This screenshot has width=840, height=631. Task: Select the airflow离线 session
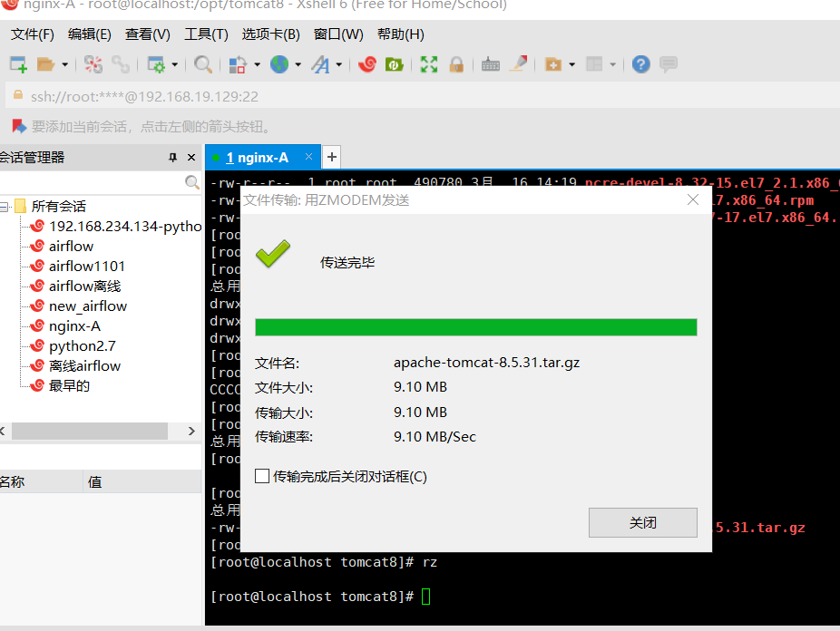pyautogui.click(x=75, y=286)
